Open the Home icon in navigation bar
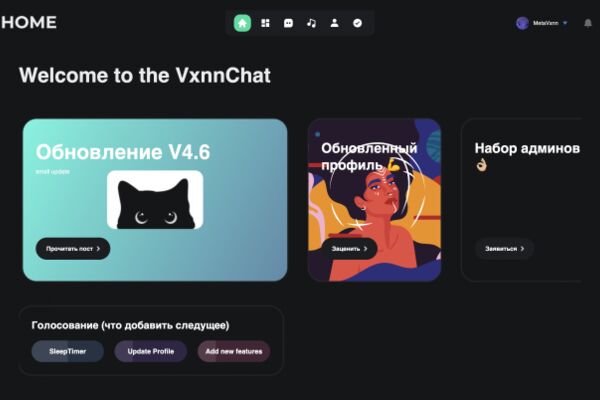Image resolution: width=600 pixels, height=400 pixels. pyautogui.click(x=242, y=23)
